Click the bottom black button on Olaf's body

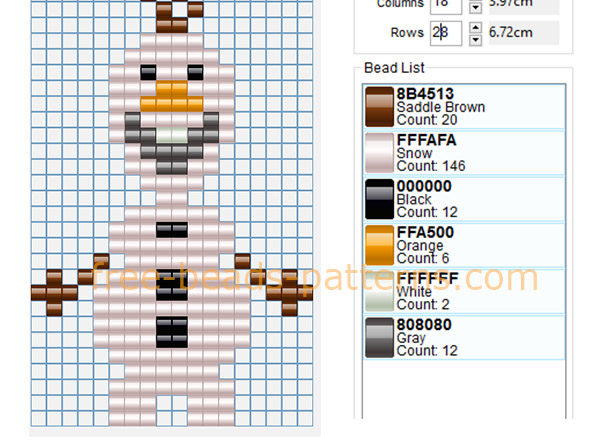coord(172,332)
